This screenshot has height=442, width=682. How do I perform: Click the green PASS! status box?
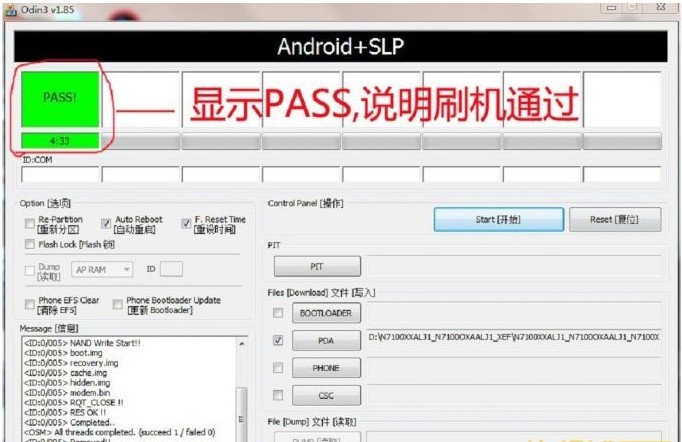click(60, 99)
